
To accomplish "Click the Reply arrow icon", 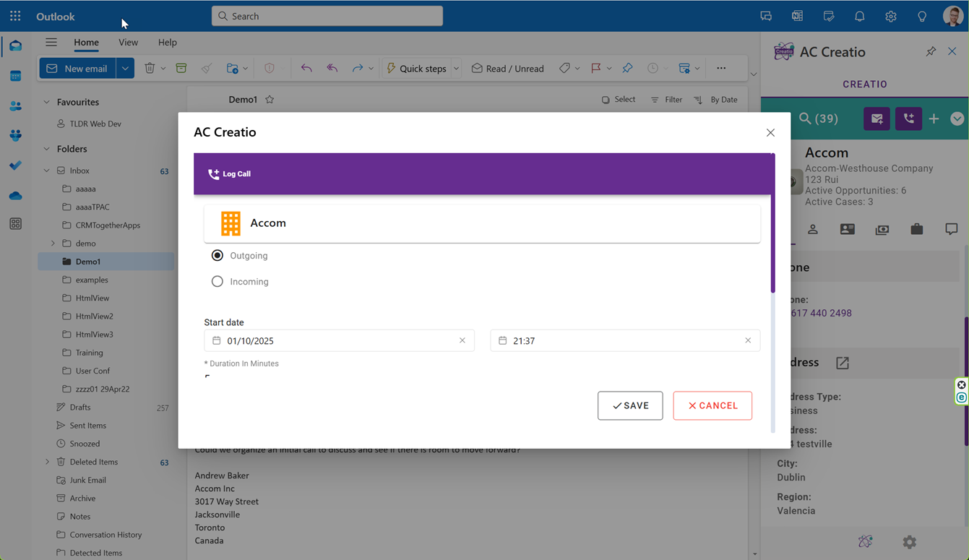I will click(306, 68).
